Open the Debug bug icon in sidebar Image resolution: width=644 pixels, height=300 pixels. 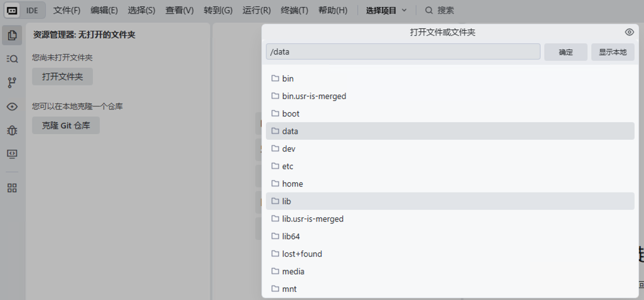pyautogui.click(x=12, y=130)
